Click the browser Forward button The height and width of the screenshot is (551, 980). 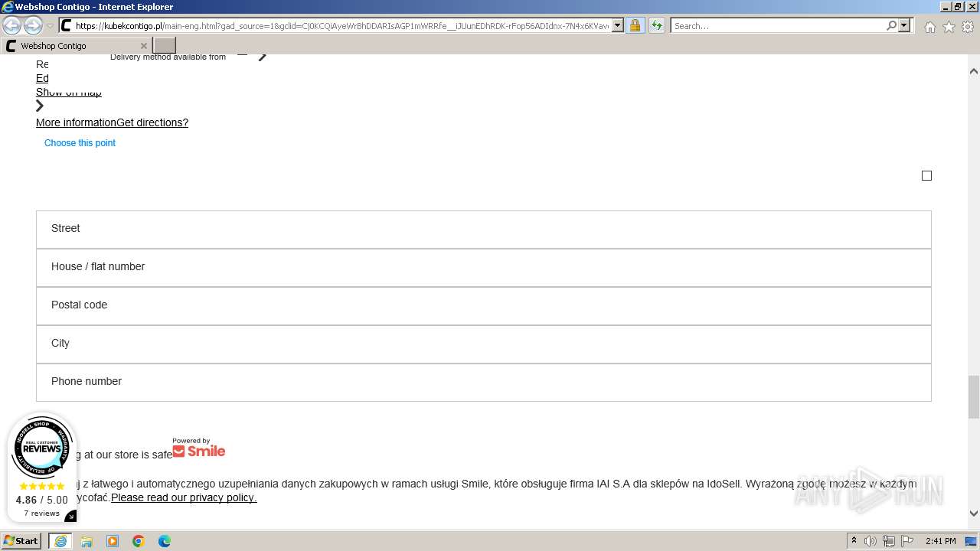click(33, 26)
